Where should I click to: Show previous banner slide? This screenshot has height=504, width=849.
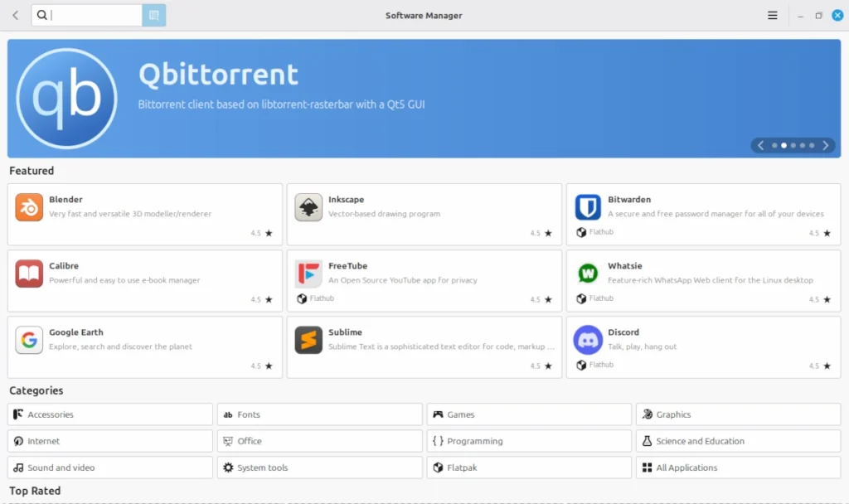click(x=761, y=145)
